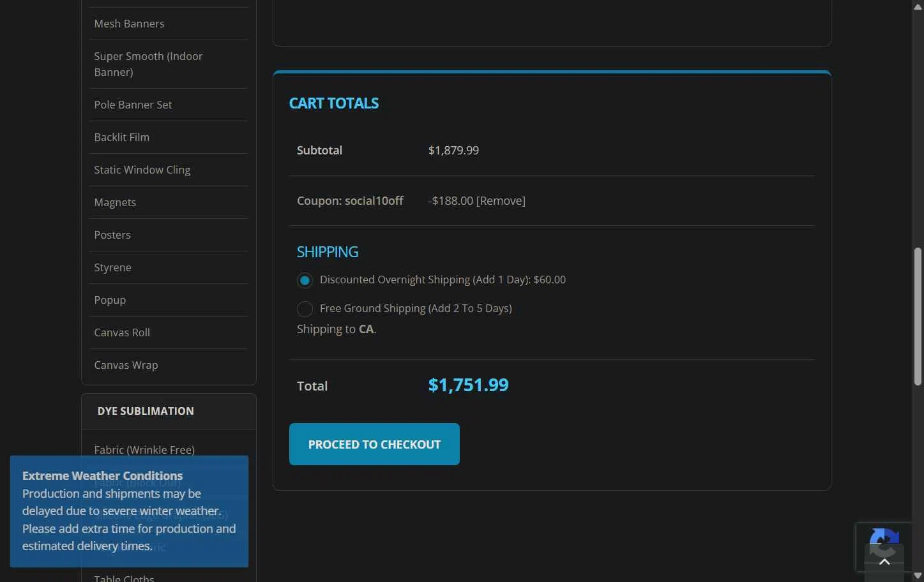The width and height of the screenshot is (924, 582).
Task: Click the Dye Sublimation section header
Action: (146, 411)
